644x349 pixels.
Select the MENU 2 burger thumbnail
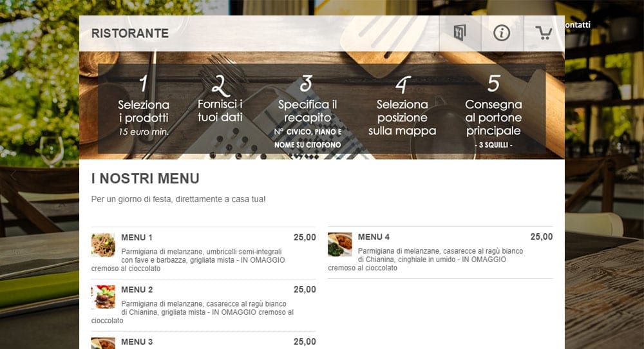coord(103,297)
